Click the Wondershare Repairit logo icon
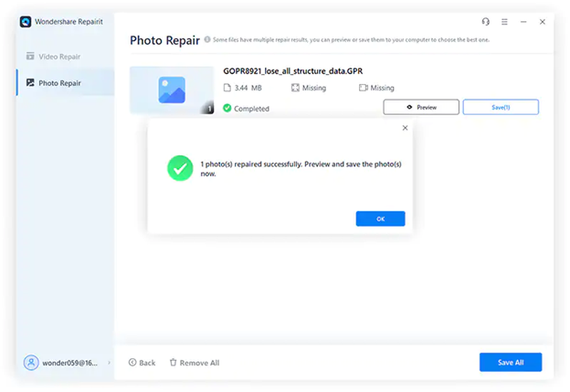The width and height of the screenshot is (570, 392). tap(26, 22)
